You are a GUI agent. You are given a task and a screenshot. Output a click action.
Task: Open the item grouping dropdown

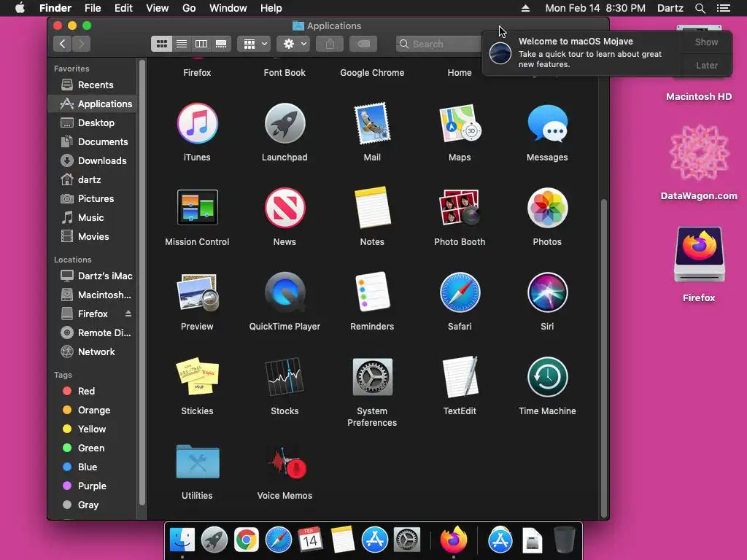click(x=255, y=44)
